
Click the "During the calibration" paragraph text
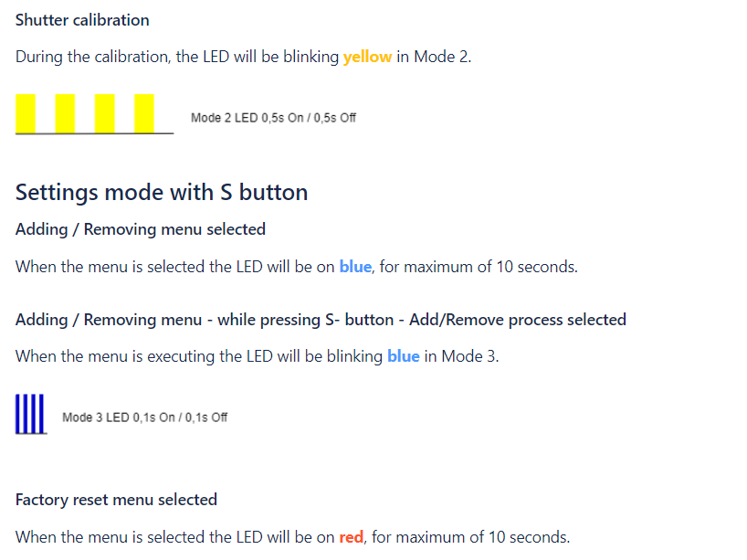(178, 57)
